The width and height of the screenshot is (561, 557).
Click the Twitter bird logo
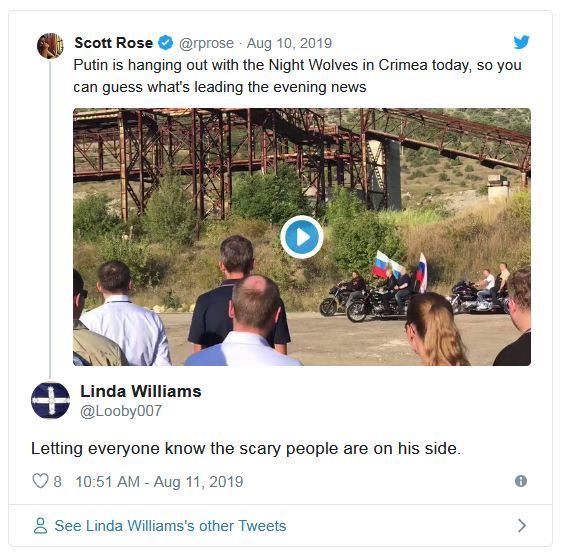tap(521, 42)
